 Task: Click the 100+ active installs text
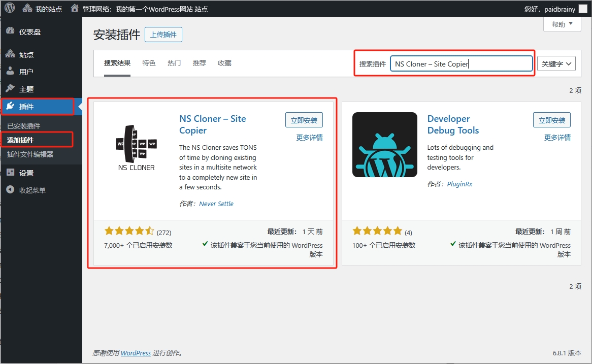coord(384,245)
